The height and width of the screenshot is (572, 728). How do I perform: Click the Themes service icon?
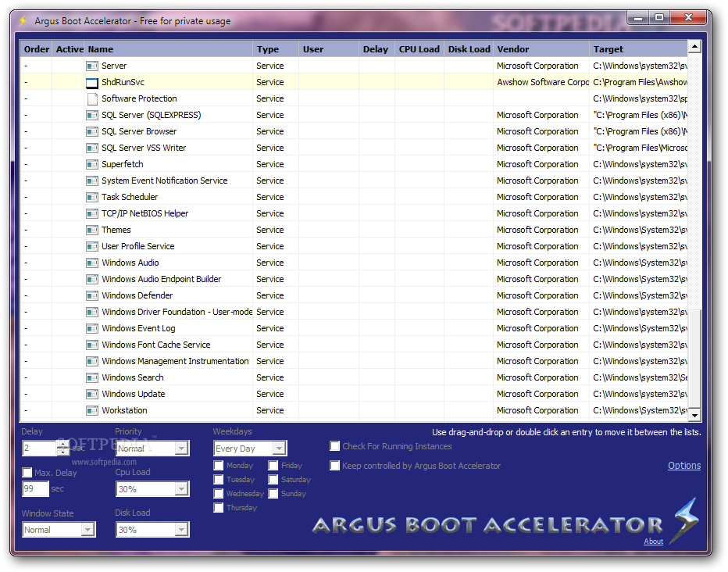pyautogui.click(x=92, y=231)
